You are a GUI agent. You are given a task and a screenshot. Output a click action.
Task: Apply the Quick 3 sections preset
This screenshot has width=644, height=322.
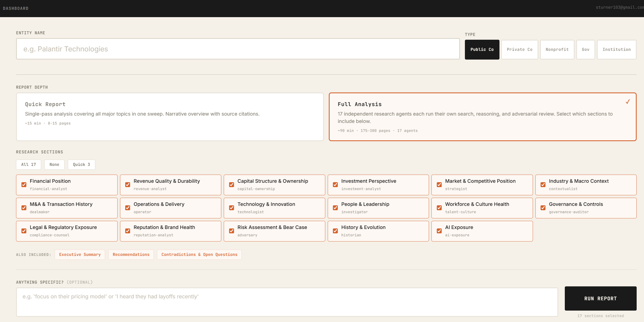(x=81, y=165)
